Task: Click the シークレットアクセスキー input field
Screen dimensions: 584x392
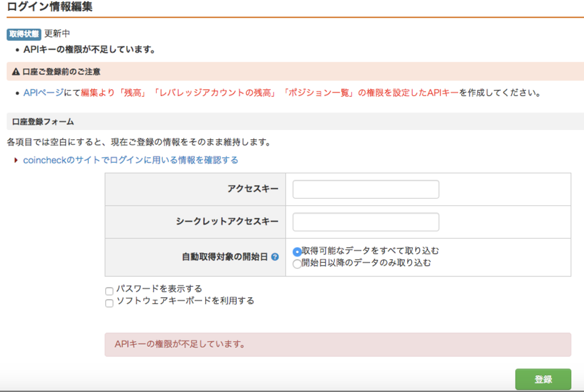Action: [x=365, y=222]
